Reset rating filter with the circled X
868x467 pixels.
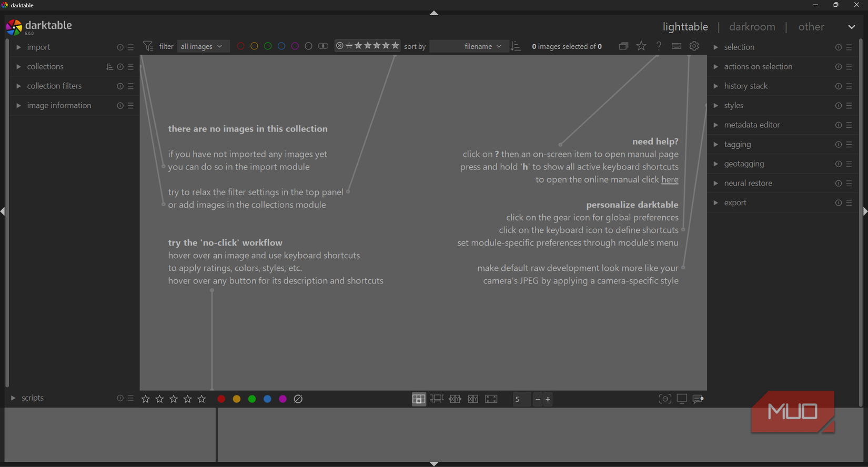tap(340, 46)
